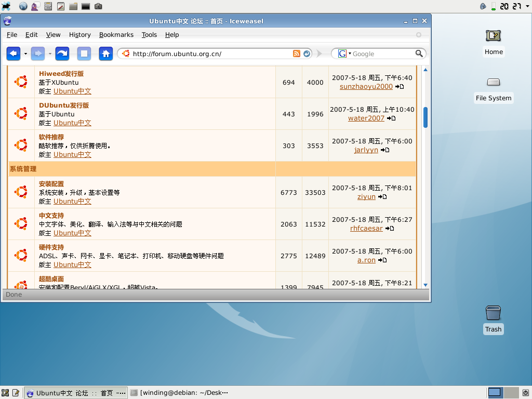This screenshot has height=399, width=532.
Task: Click the orange RSS feed icon in address bar
Action: (297, 54)
